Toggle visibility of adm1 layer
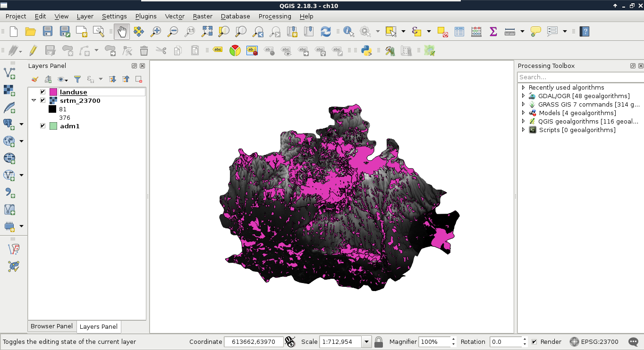 43,126
